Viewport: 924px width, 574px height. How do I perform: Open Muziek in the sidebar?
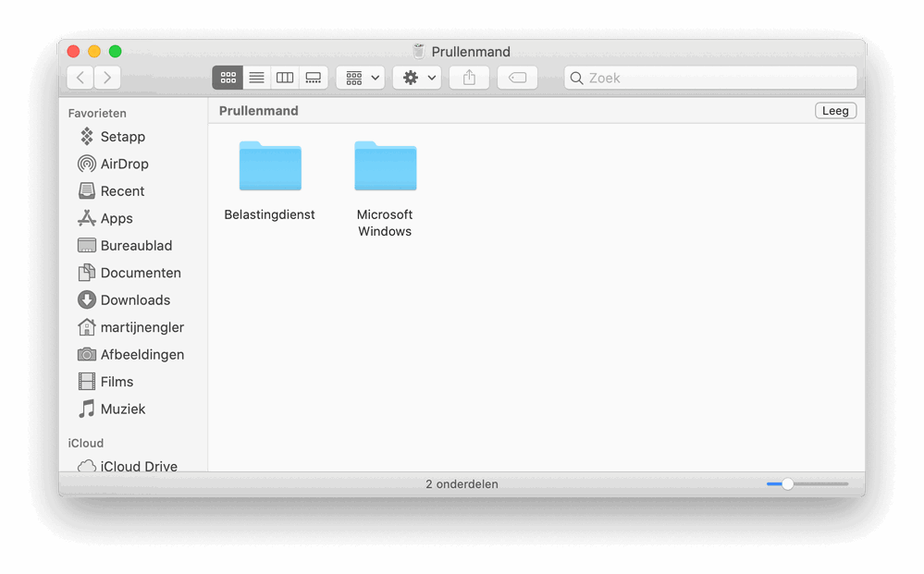coord(123,409)
